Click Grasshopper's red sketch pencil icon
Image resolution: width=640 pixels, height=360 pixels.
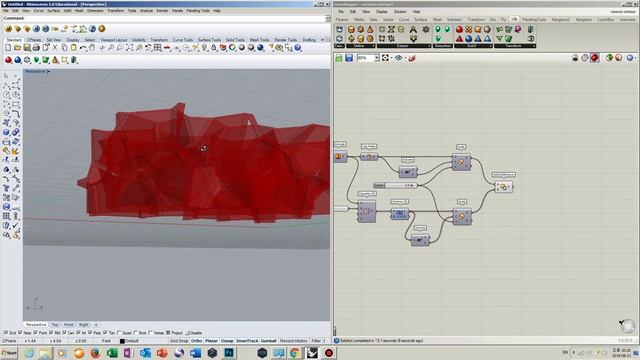tap(412, 58)
